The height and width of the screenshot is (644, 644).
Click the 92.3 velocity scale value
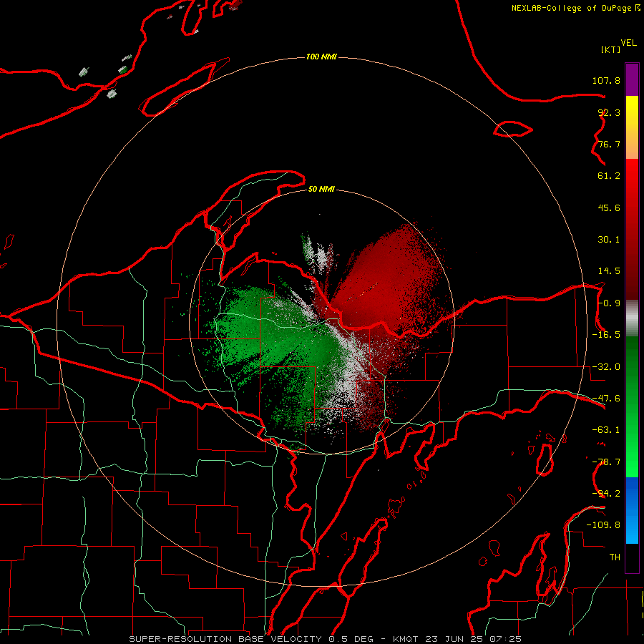tap(609, 112)
